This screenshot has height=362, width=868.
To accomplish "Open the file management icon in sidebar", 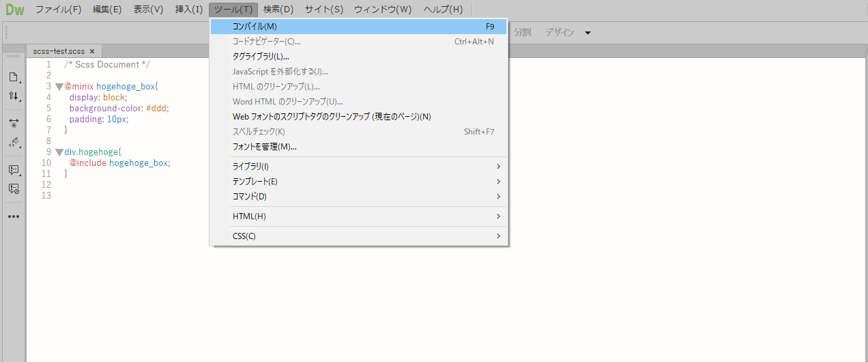I will tap(13, 77).
